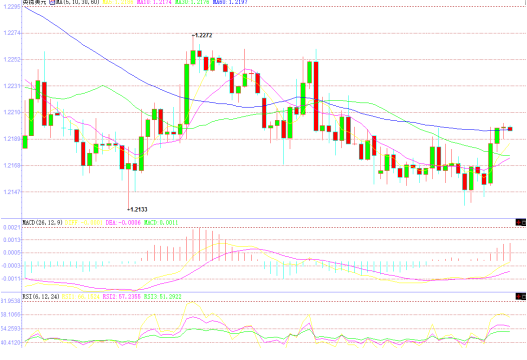Click the square icon in RSI panel corner
Image resolution: width=527 pixels, height=360 pixels.
coord(524,296)
